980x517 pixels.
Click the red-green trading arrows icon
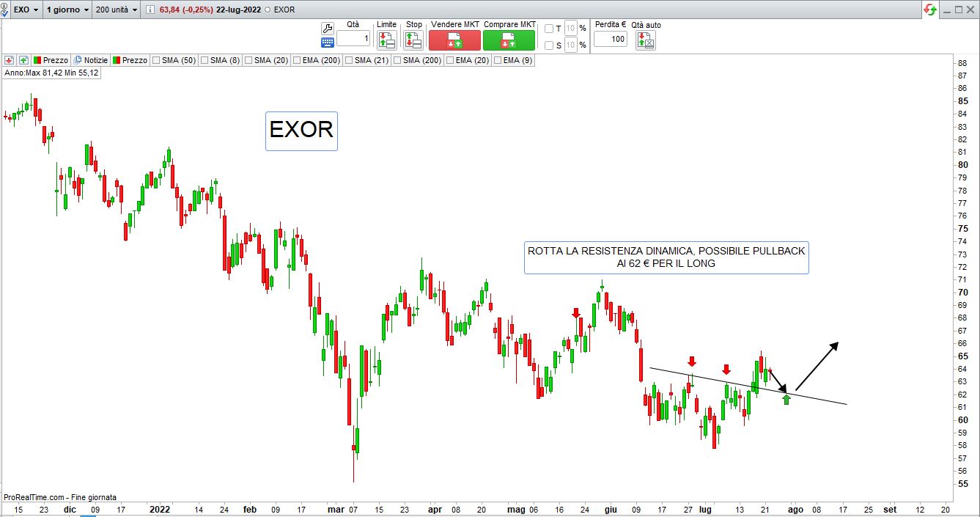tap(930, 10)
